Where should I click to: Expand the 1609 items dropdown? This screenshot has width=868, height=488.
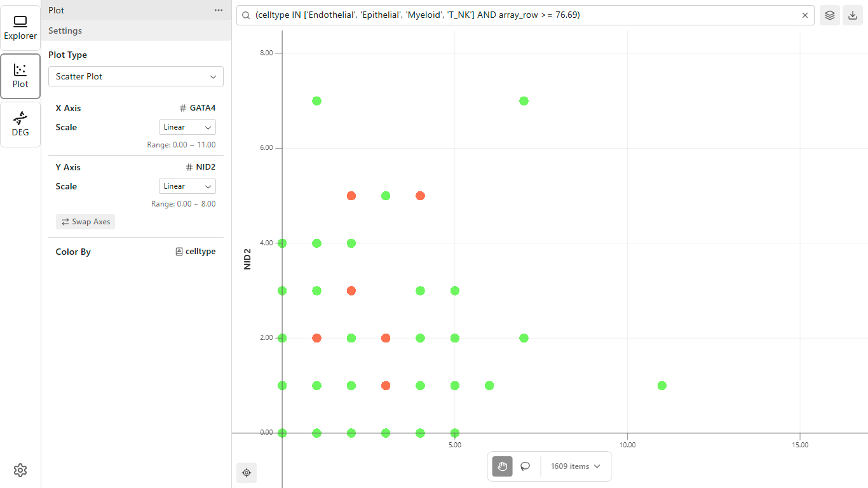pyautogui.click(x=575, y=466)
